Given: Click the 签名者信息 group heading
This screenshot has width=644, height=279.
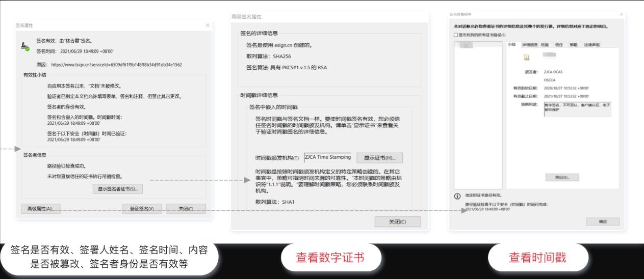Looking at the screenshot, I should pos(35,154).
